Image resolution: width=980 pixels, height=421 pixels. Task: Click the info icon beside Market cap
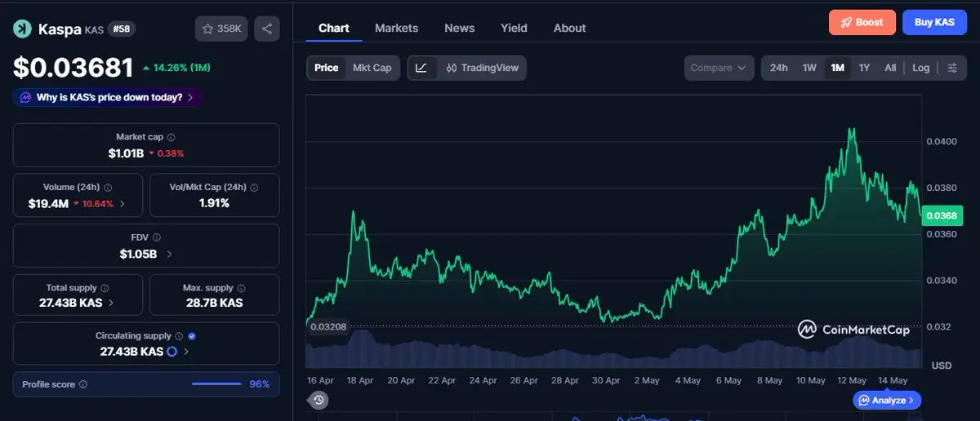(x=171, y=138)
